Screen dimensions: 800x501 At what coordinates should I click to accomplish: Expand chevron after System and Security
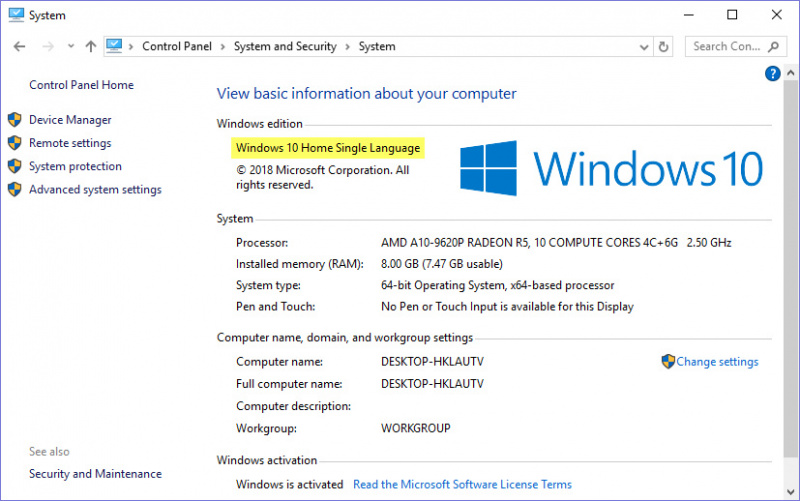point(347,47)
